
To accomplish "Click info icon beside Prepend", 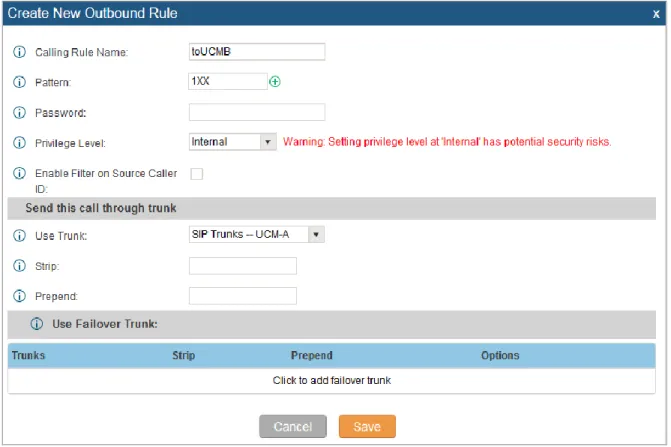I will [19, 296].
